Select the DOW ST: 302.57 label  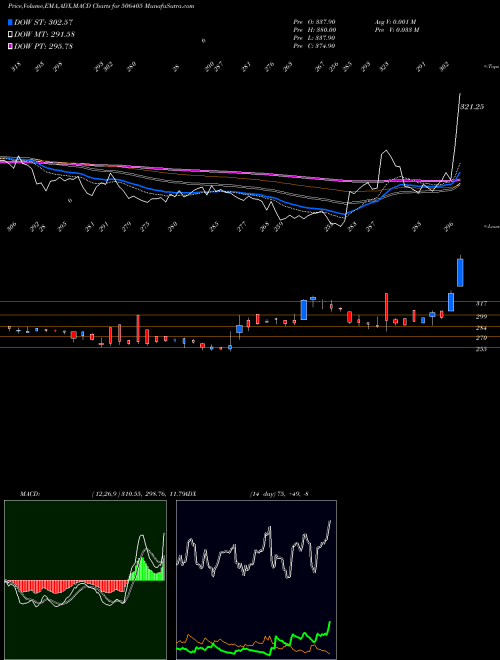point(44,22)
